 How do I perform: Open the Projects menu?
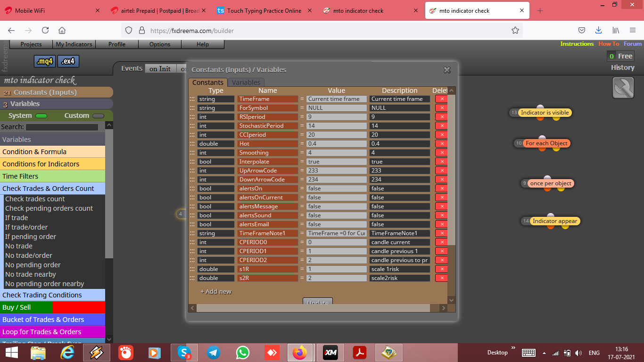[31, 44]
